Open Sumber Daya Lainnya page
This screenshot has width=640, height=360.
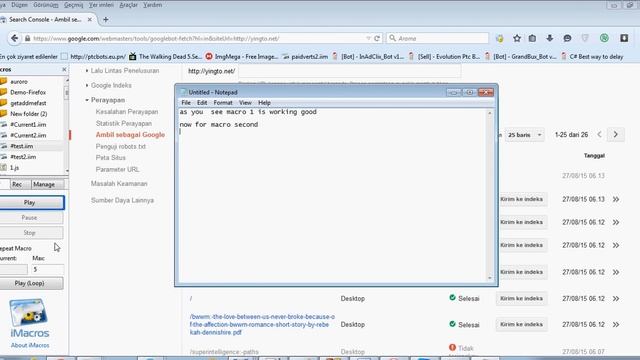pyautogui.click(x=122, y=200)
